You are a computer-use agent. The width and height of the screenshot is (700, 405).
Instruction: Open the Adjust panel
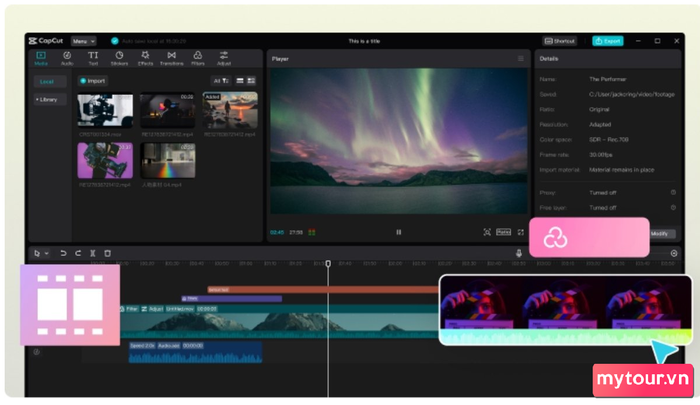click(224, 58)
